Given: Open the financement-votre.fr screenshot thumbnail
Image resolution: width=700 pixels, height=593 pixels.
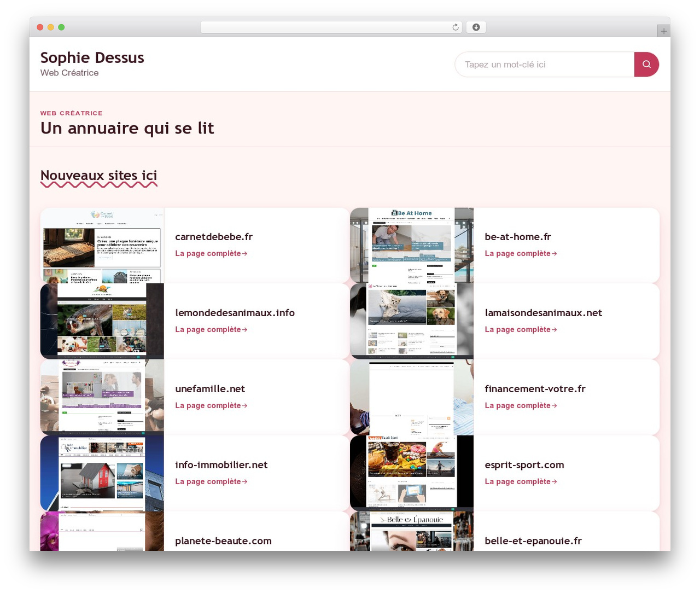Looking at the screenshot, I should (412, 397).
